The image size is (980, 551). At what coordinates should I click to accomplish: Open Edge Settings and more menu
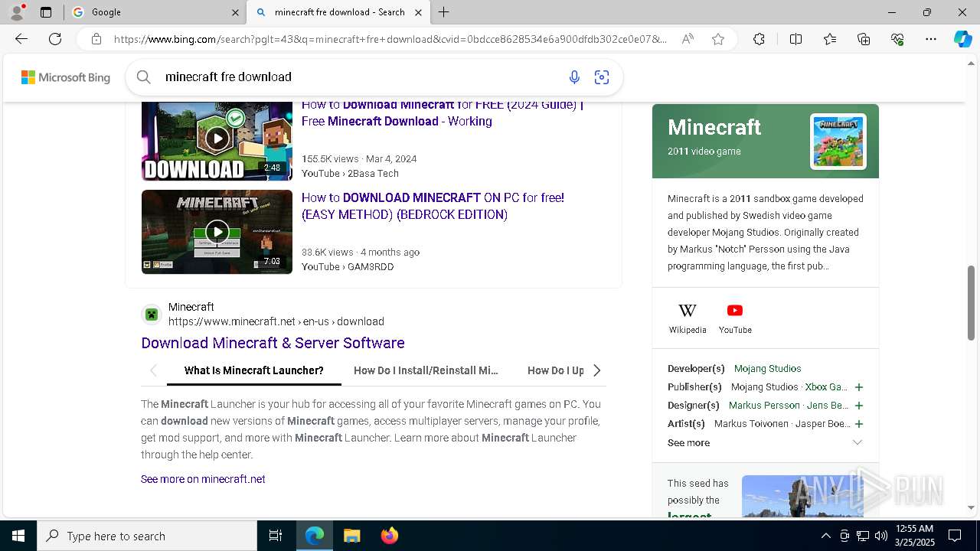click(931, 39)
